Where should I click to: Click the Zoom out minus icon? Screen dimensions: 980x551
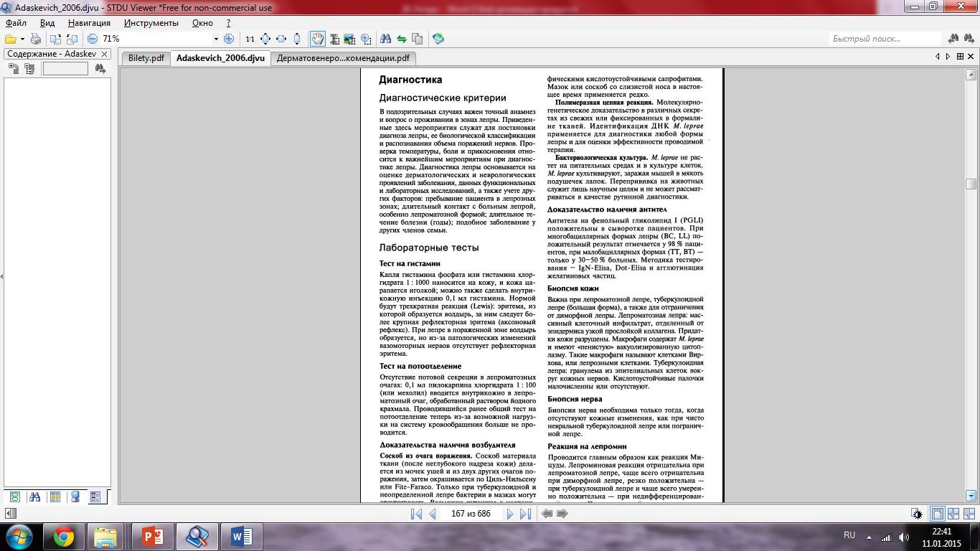click(93, 39)
